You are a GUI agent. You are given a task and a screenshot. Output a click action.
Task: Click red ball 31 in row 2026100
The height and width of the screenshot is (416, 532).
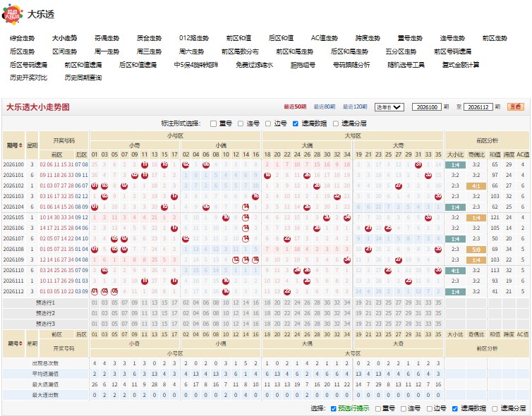point(418,165)
